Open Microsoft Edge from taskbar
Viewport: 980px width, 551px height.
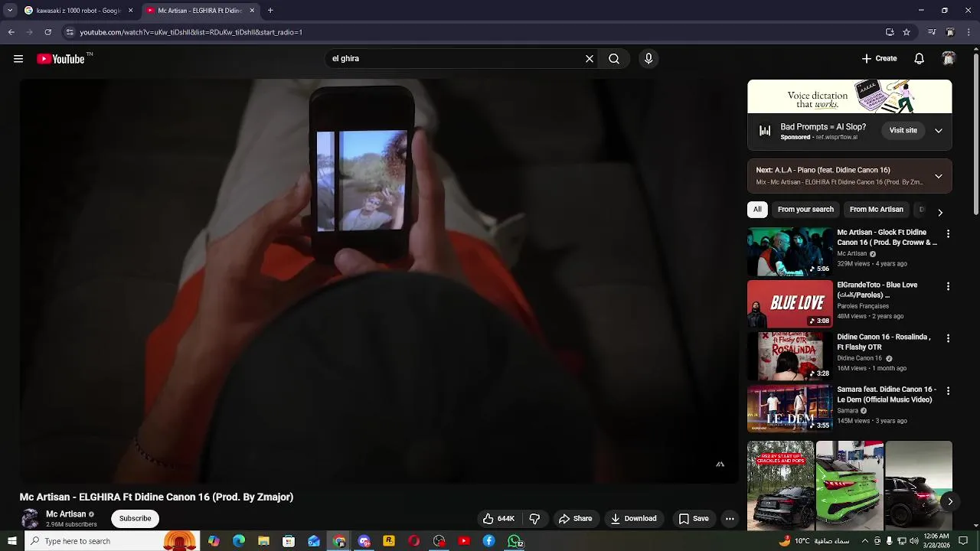[239, 541]
